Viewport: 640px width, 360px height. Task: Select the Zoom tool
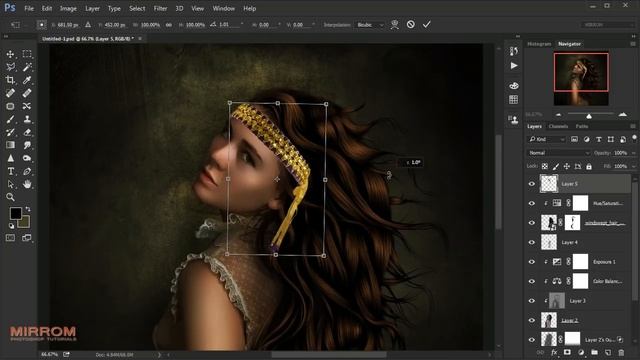point(11,198)
